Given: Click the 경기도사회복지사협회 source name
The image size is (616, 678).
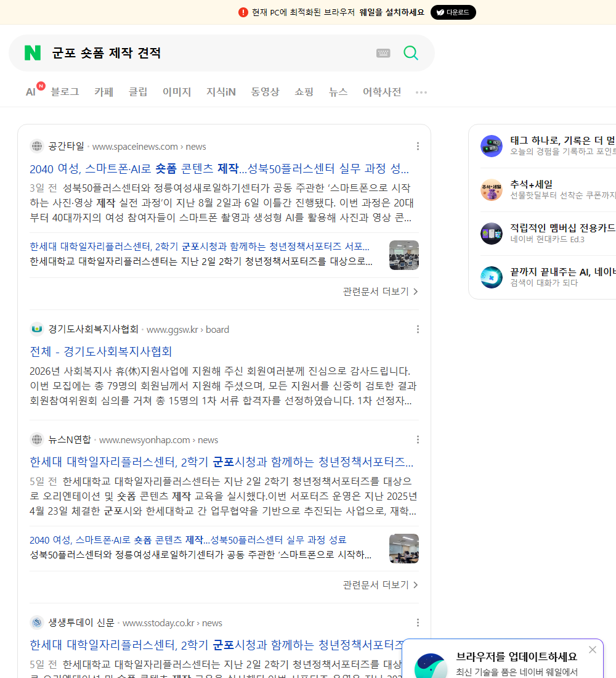Looking at the screenshot, I should (x=94, y=329).
